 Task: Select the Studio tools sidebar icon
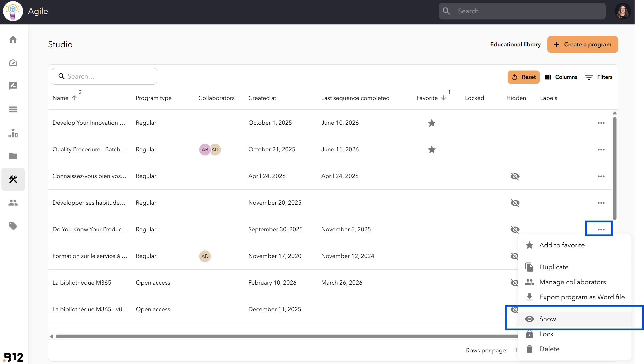pos(13,179)
